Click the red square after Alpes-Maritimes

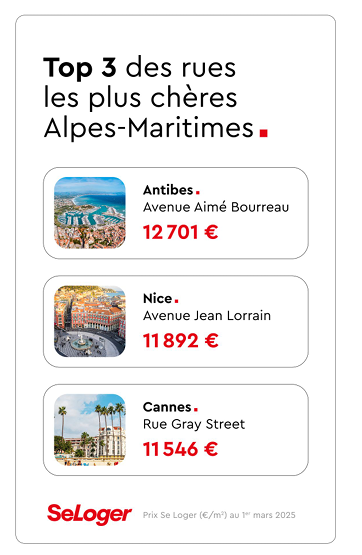click(x=263, y=133)
